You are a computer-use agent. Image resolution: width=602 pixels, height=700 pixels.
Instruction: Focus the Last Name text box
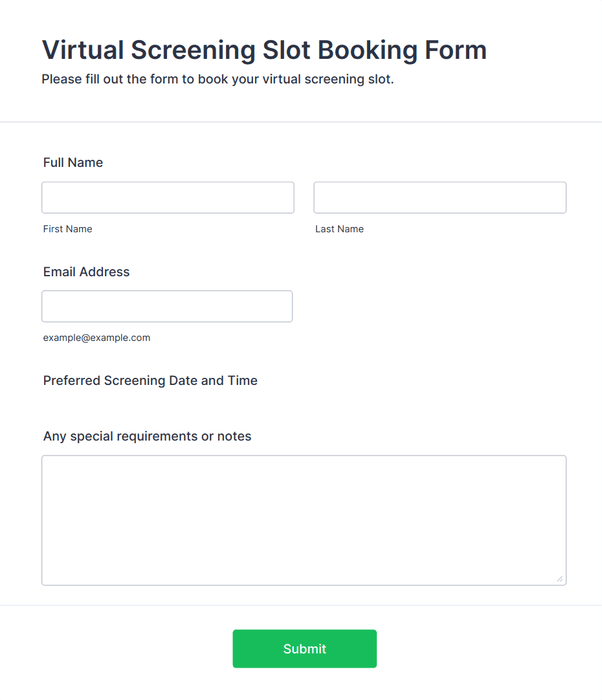pyautogui.click(x=440, y=197)
